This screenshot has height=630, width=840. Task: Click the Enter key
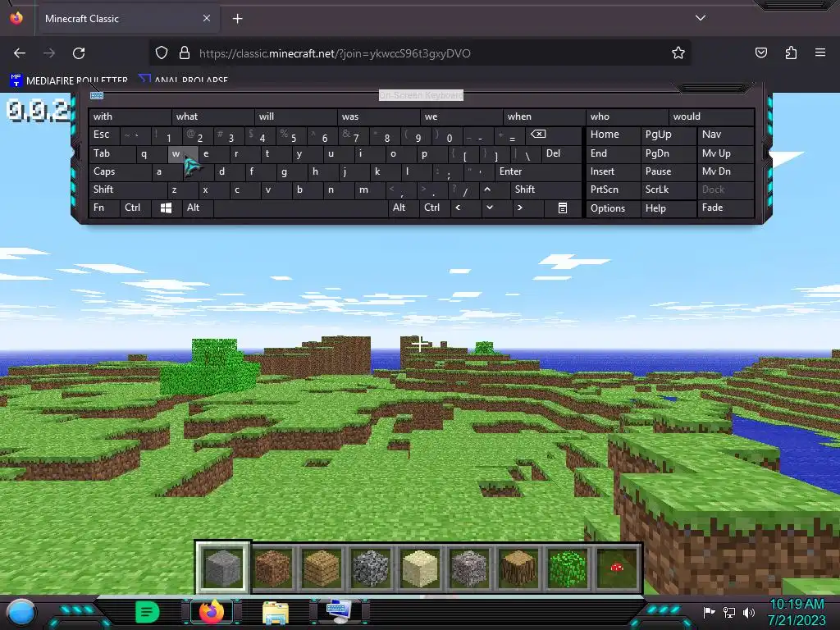538,171
